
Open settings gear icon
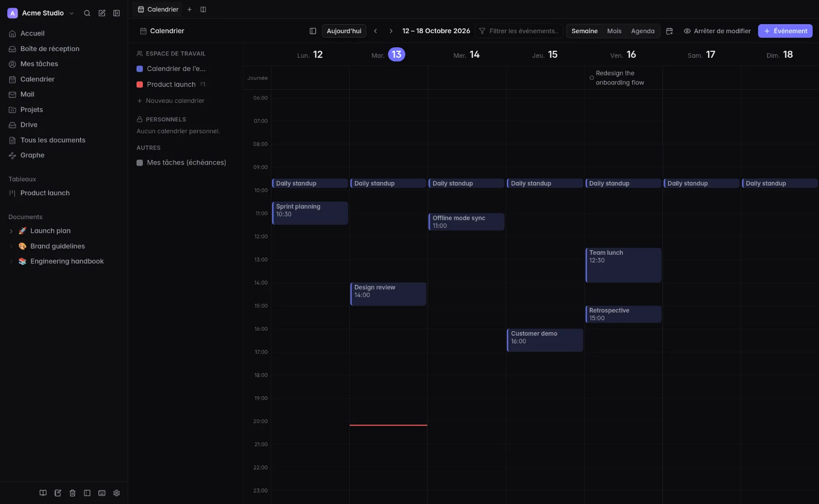pos(116,493)
